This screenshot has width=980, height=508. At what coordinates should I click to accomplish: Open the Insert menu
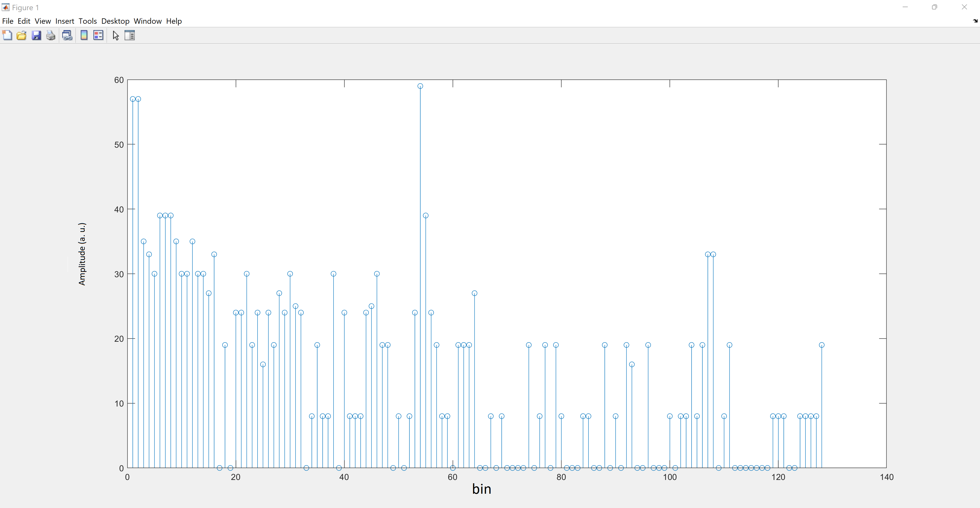coord(65,21)
